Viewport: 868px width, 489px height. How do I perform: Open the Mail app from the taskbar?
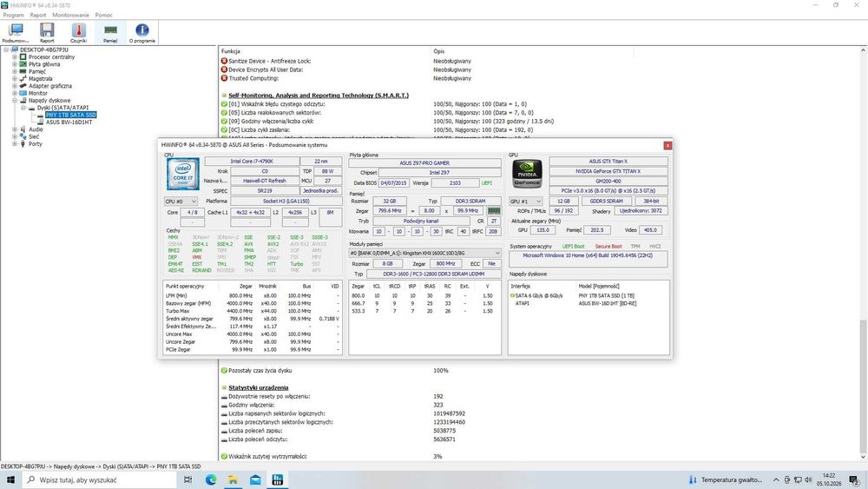[255, 479]
